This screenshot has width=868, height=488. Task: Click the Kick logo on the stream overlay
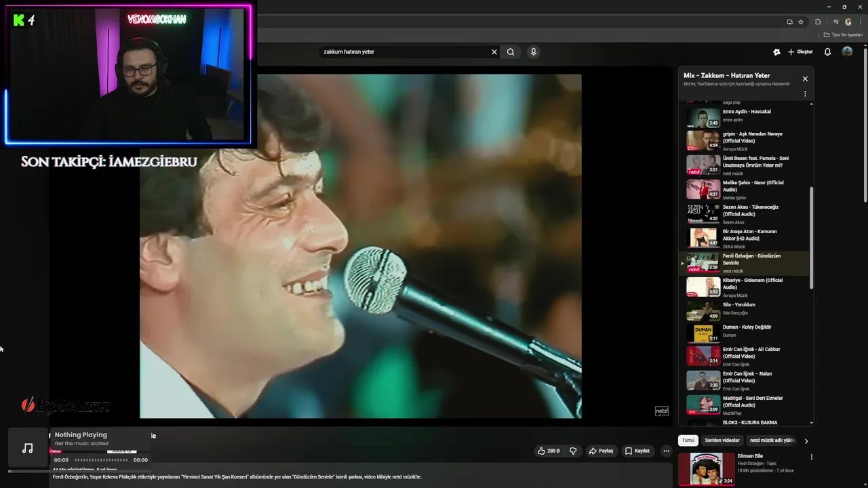pos(19,20)
